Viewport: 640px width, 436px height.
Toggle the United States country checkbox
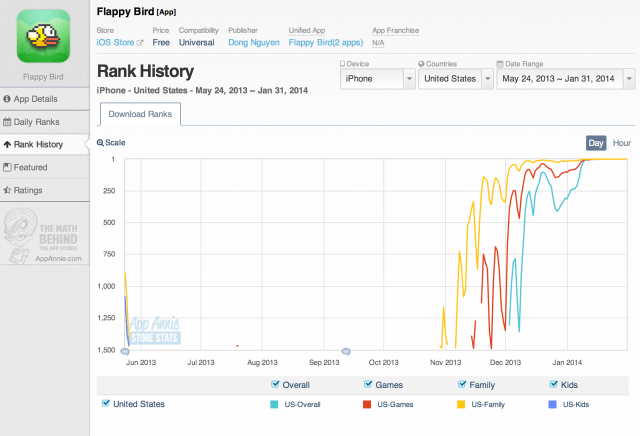point(106,403)
